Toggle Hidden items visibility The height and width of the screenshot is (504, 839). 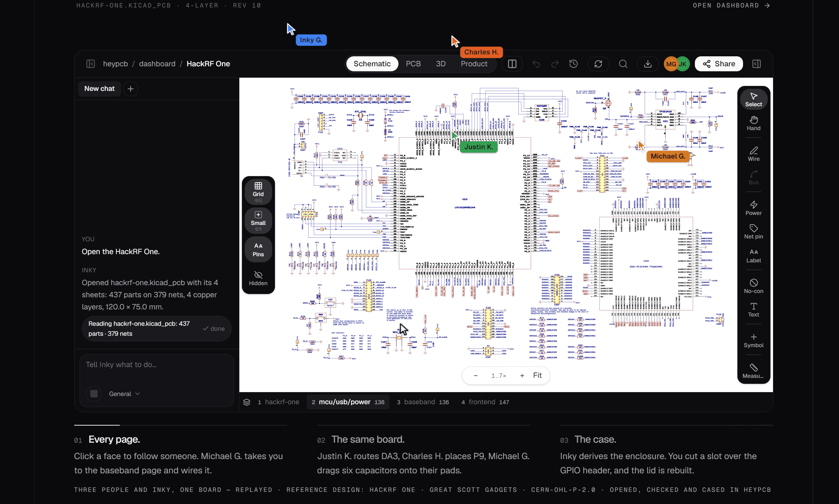pos(258,278)
